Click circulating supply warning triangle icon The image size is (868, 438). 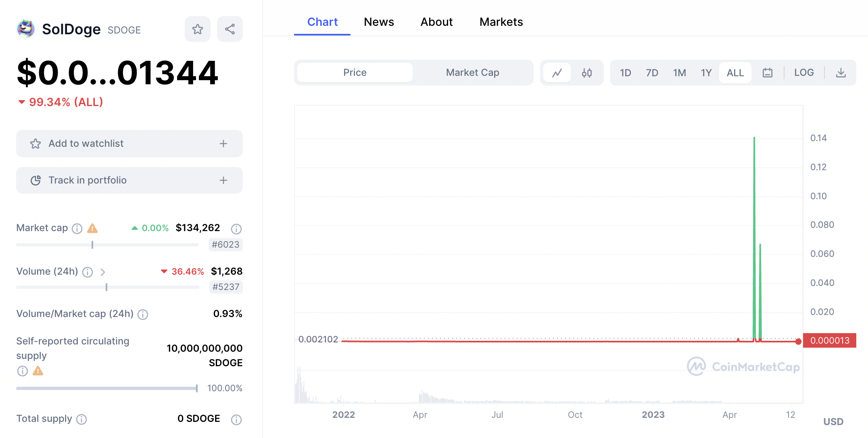[38, 371]
